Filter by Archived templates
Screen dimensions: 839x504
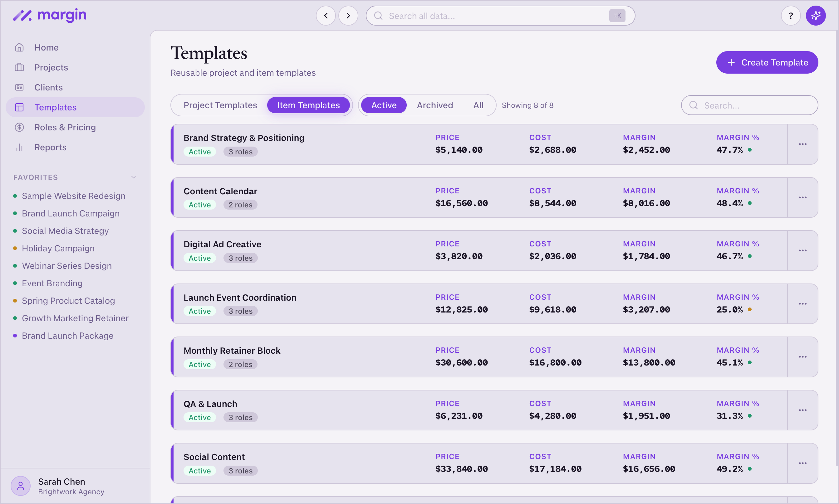[434, 105]
